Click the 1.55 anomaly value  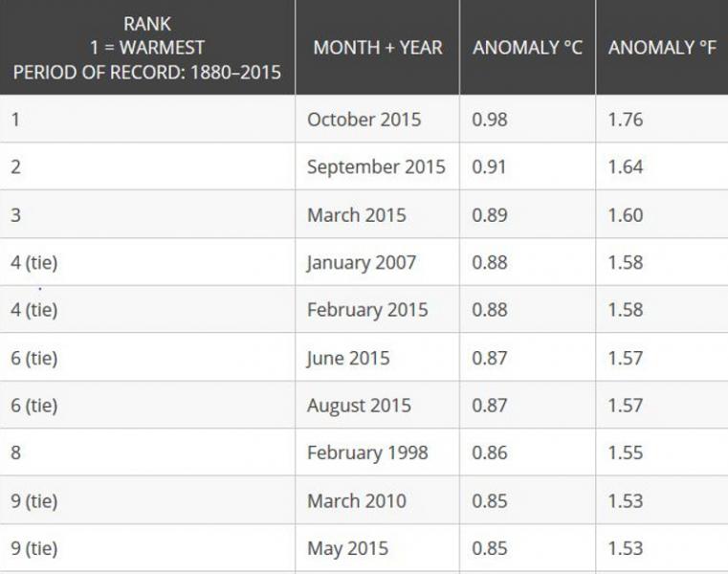(626, 453)
